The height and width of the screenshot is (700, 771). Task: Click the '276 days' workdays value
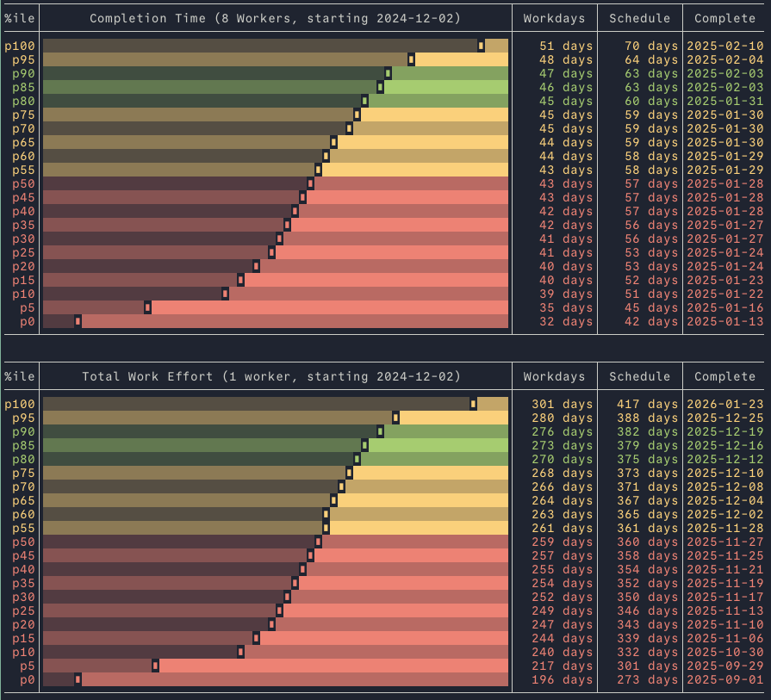(x=562, y=432)
